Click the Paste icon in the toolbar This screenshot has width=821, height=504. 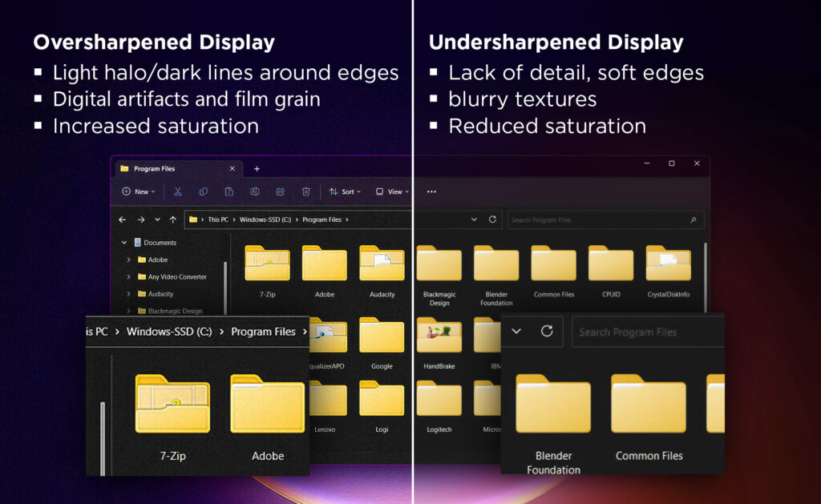(229, 192)
